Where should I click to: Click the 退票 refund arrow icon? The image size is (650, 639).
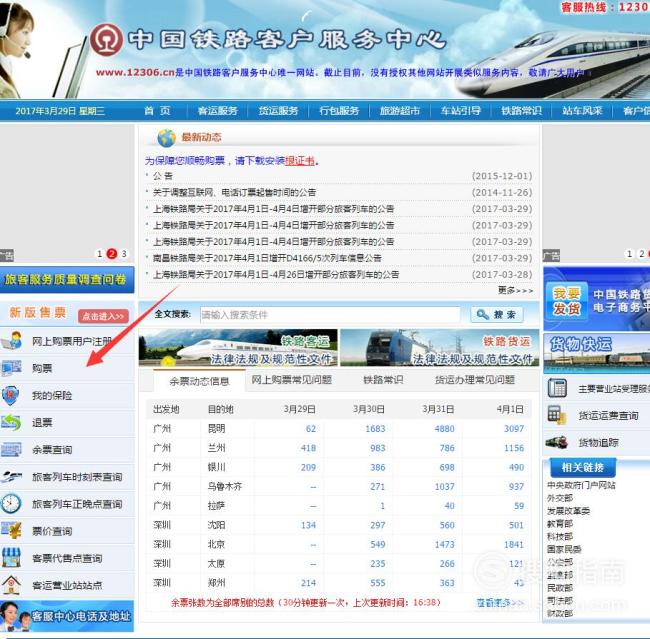[11, 422]
